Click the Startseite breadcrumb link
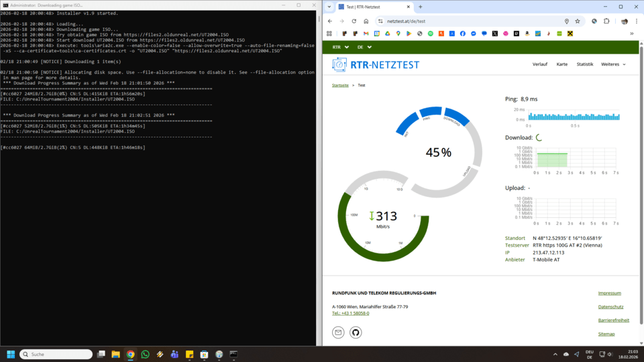Viewport: 644px width, 362px height. point(340,85)
